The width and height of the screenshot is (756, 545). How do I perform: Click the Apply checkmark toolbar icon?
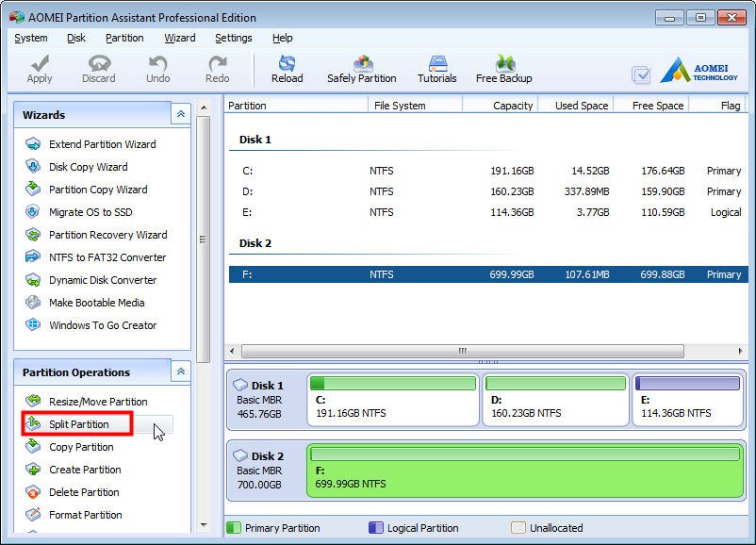tap(40, 63)
